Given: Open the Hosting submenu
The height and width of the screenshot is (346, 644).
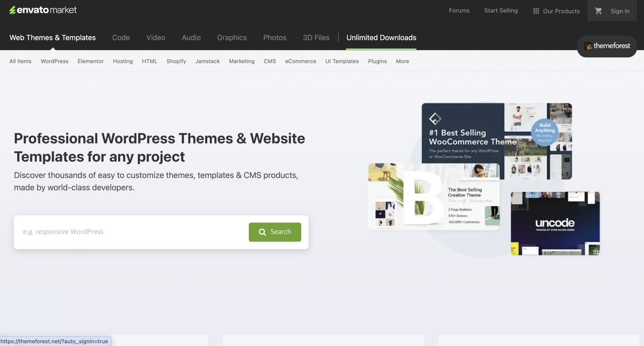Looking at the screenshot, I should click(123, 61).
